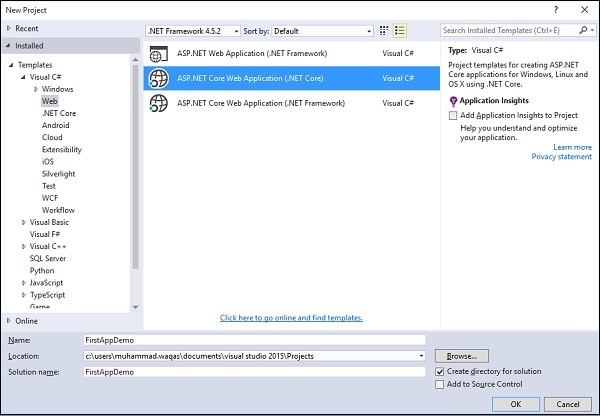Click the ASP.NET Core (.NET Framework) globe icon
The height and width of the screenshot is (416, 600).
click(x=158, y=103)
